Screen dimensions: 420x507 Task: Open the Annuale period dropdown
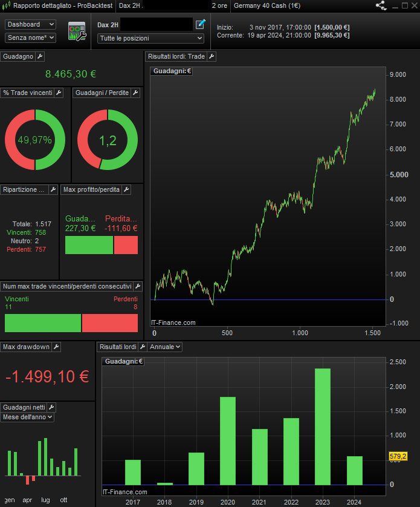(x=165, y=347)
